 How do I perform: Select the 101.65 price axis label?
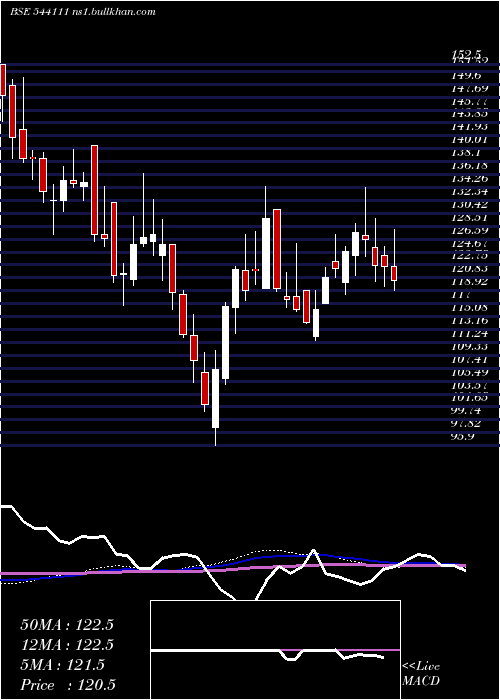point(470,397)
